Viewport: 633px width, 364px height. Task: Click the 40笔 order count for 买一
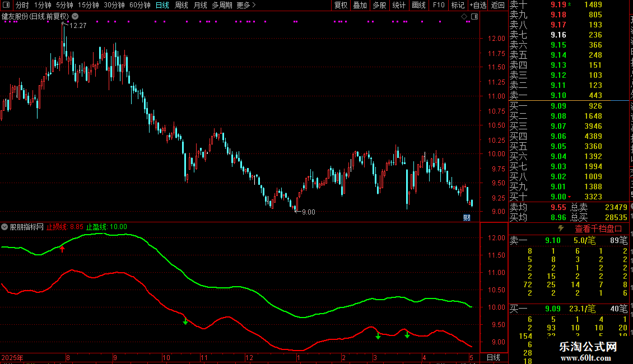(619, 309)
